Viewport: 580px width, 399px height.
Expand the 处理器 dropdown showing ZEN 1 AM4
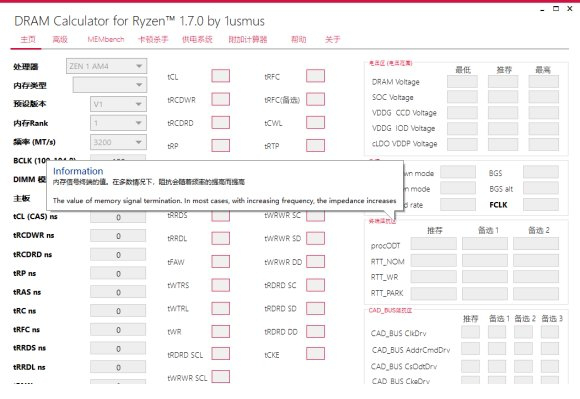[107, 66]
